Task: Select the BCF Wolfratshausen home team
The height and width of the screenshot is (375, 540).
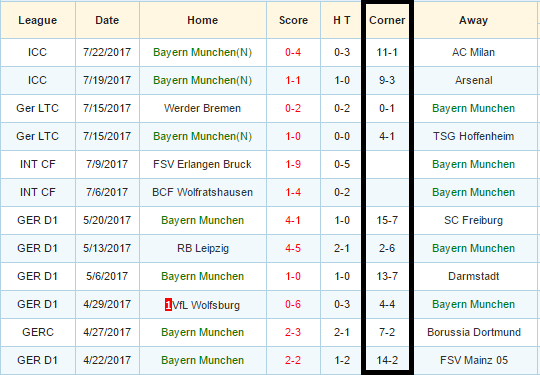Action: pos(202,192)
